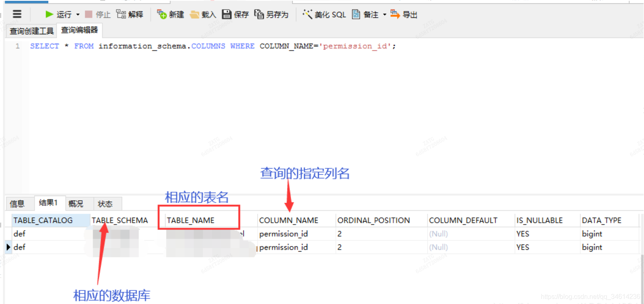Choose Save As (另存为) icon
This screenshot has width=644, height=304.
259,14
